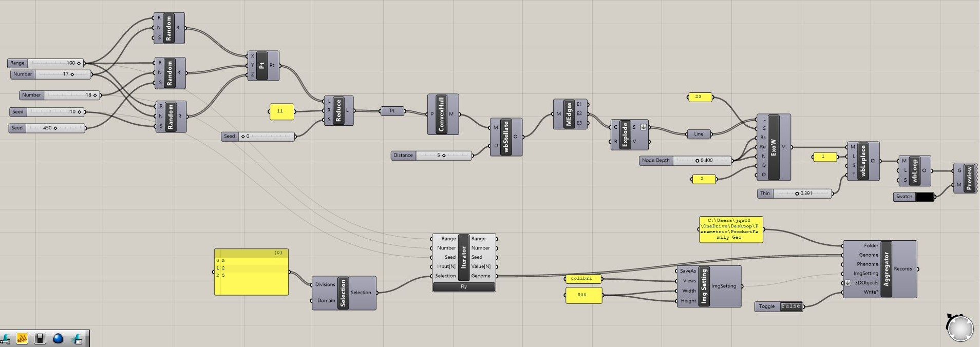Select the ConvexHull component
Image resolution: width=980 pixels, height=347 pixels.
click(441, 114)
